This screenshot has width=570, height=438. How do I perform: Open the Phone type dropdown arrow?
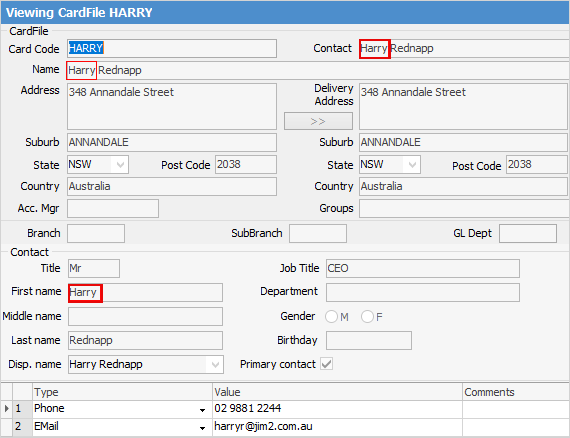(x=202, y=410)
